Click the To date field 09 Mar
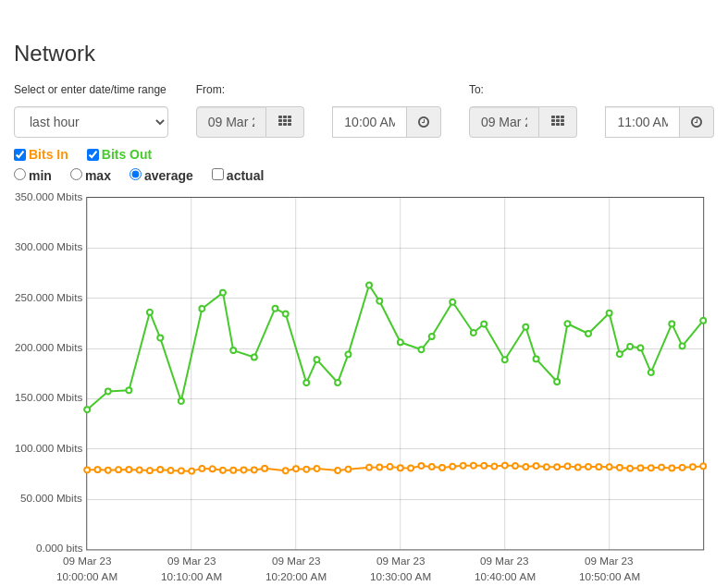This screenshot has height=586, width=728. pyautogui.click(x=504, y=122)
